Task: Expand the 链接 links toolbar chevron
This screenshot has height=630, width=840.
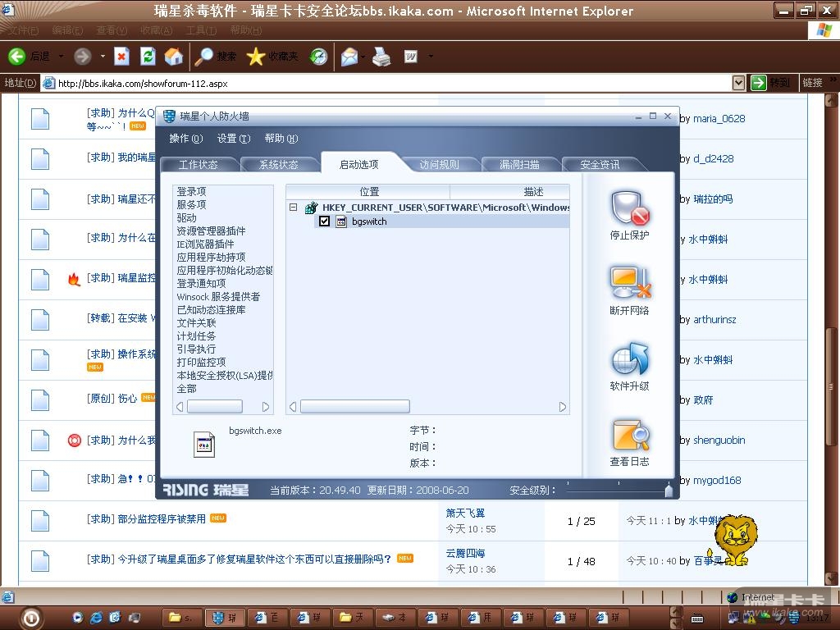Action: coord(833,80)
